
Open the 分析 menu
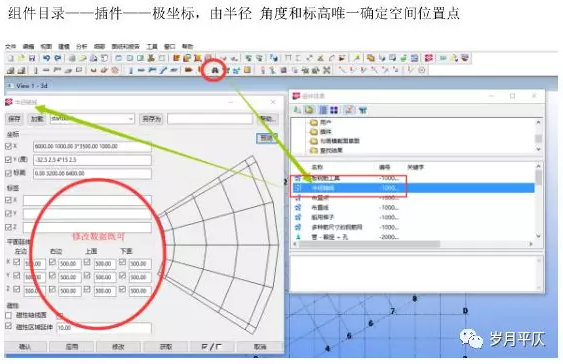pos(82,47)
